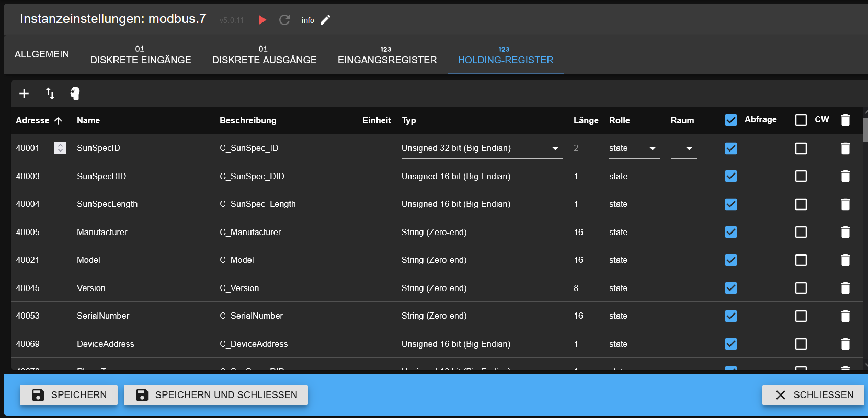
Task: Open the Typ dropdown for SunSpecID
Action: (482, 148)
